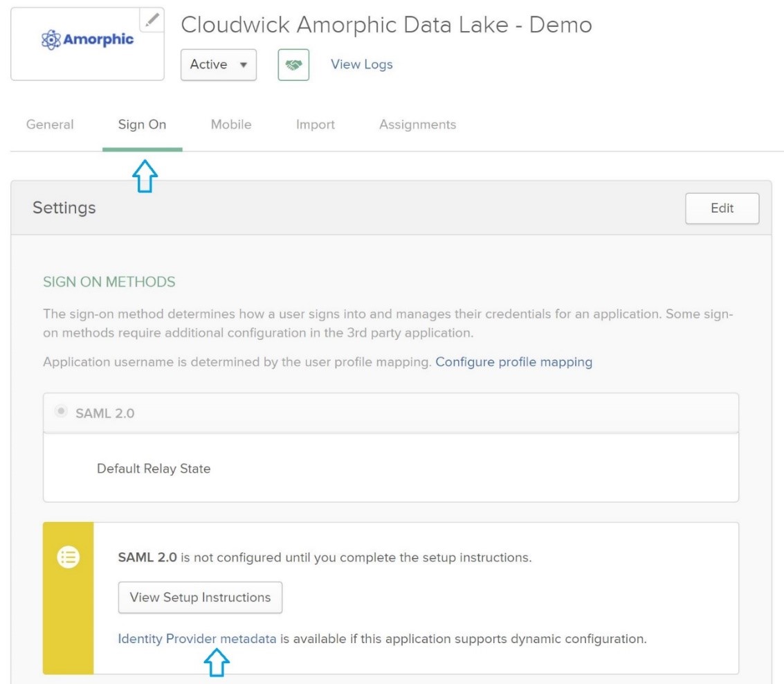
Task: Go to the Mobile tab
Action: click(x=230, y=125)
